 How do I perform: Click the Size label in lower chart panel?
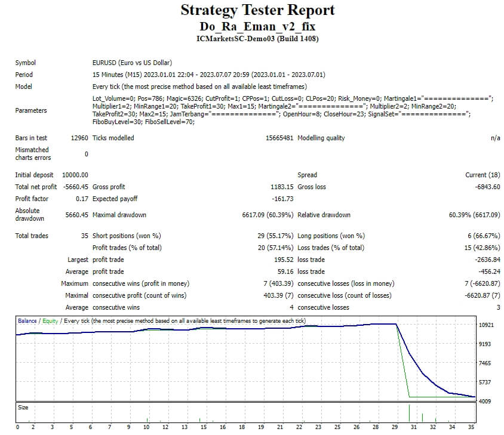tap(23, 407)
